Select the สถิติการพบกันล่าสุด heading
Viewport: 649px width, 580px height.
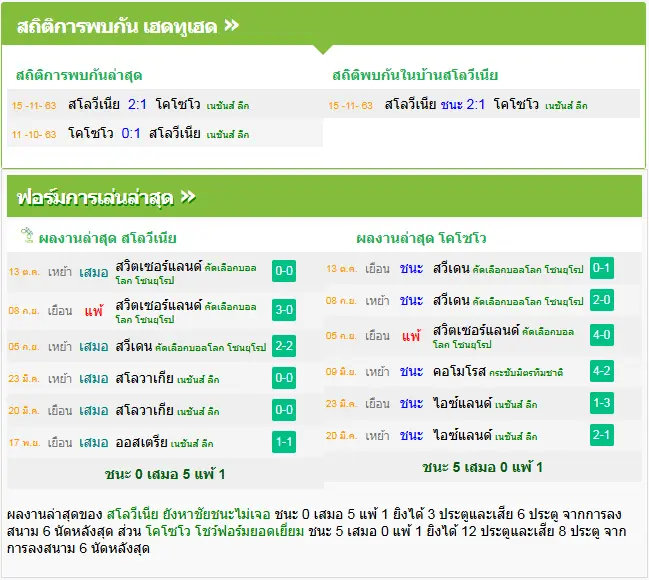click(79, 75)
